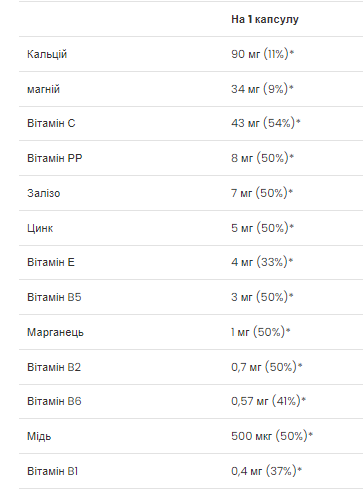Select the Цинк row label

40,228
